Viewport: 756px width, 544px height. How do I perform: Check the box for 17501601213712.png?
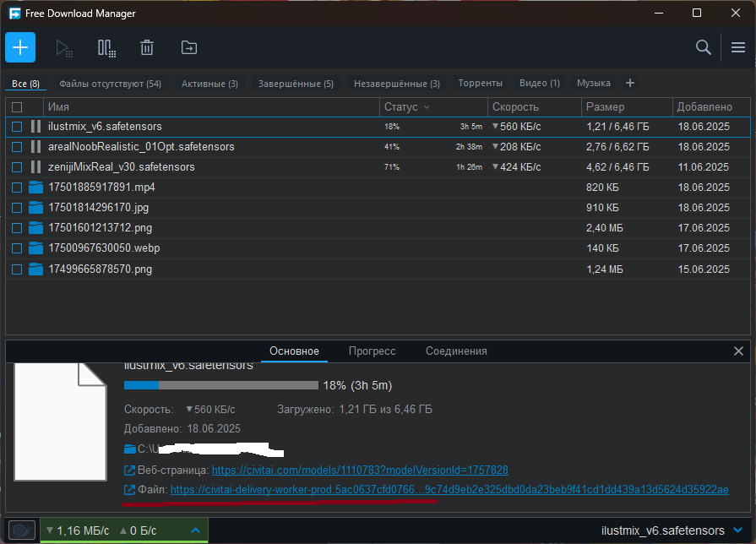(17, 227)
